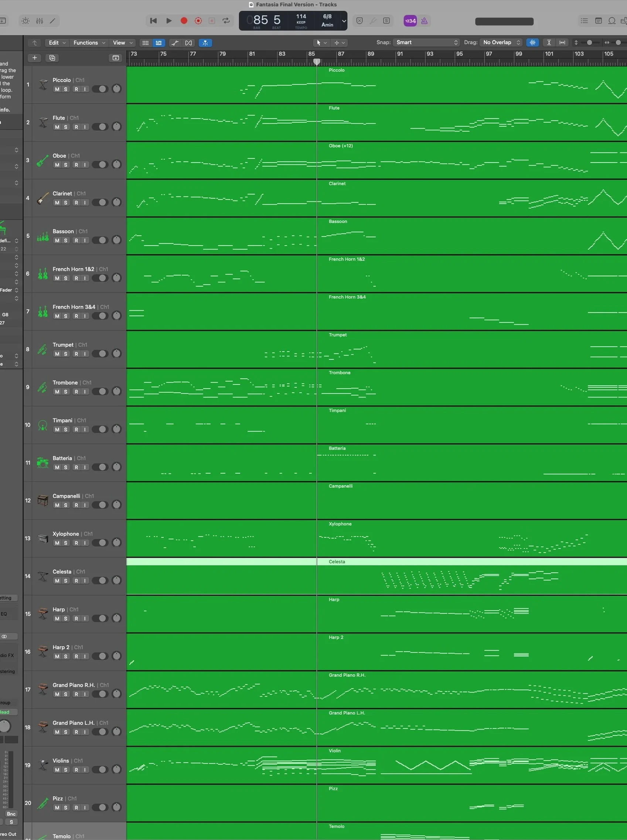Screen dimensions: 627x840
Task: Enable Flex view in the tracks area
Action: tap(189, 43)
